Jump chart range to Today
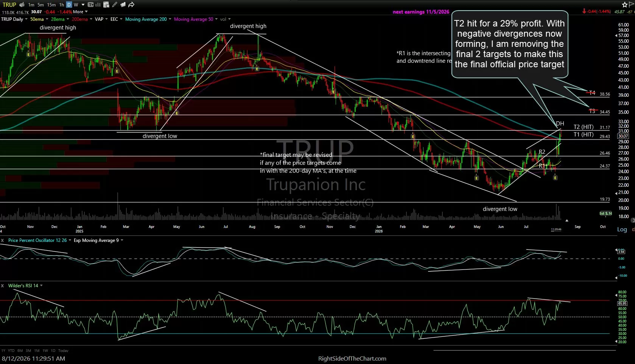The width and height of the screenshot is (635, 364). [63, 351]
